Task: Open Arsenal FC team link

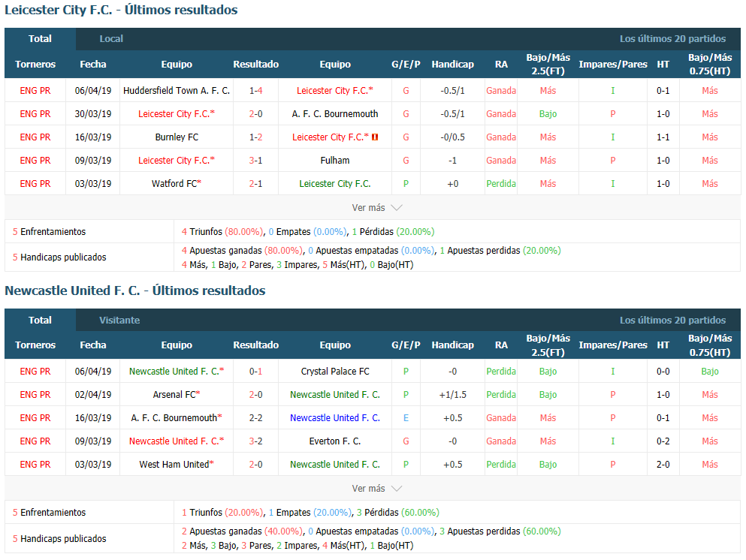Action: click(x=174, y=395)
